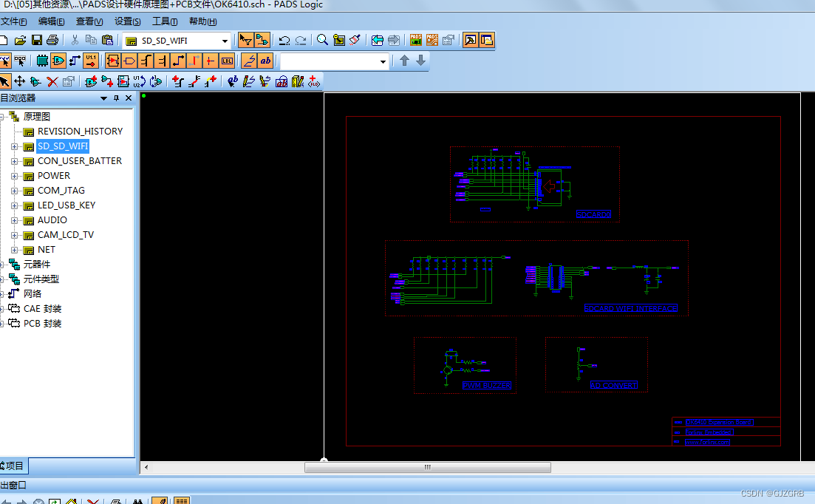
Task: Open the 工具(T) menu
Action: 165,21
